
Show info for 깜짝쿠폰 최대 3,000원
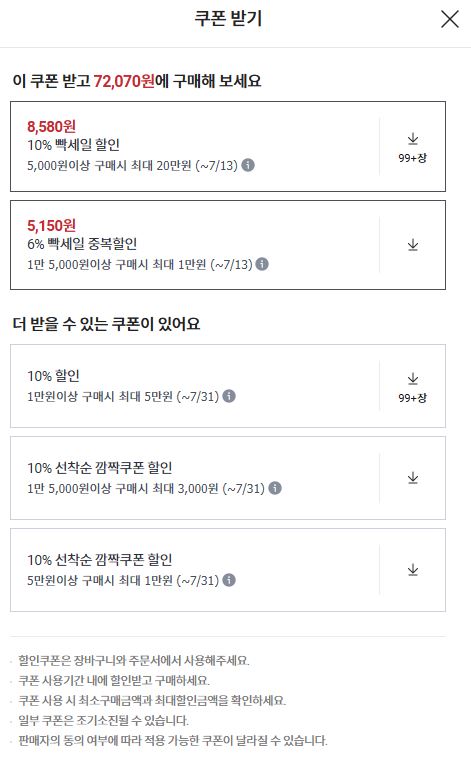(x=275, y=488)
